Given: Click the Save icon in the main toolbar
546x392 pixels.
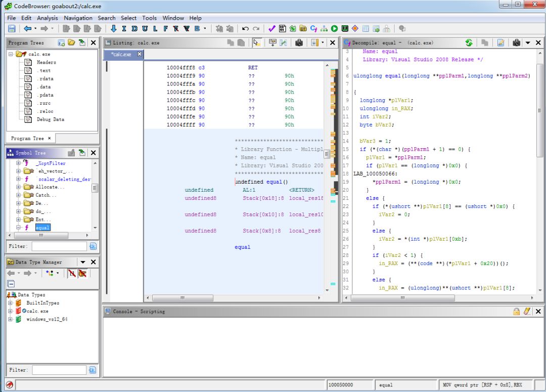Looking at the screenshot, I should [11, 29].
